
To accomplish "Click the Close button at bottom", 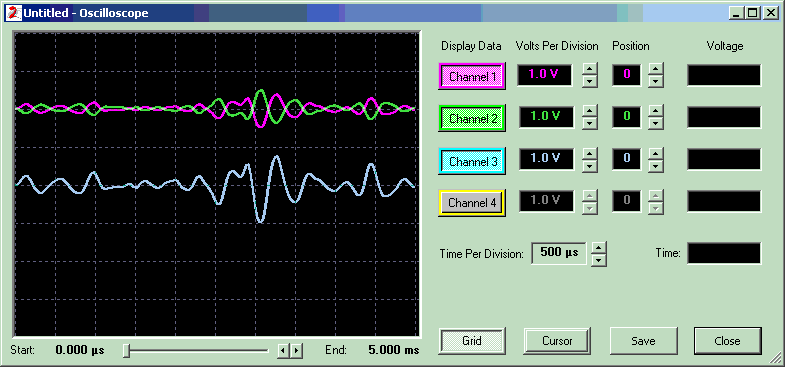I will (x=728, y=341).
